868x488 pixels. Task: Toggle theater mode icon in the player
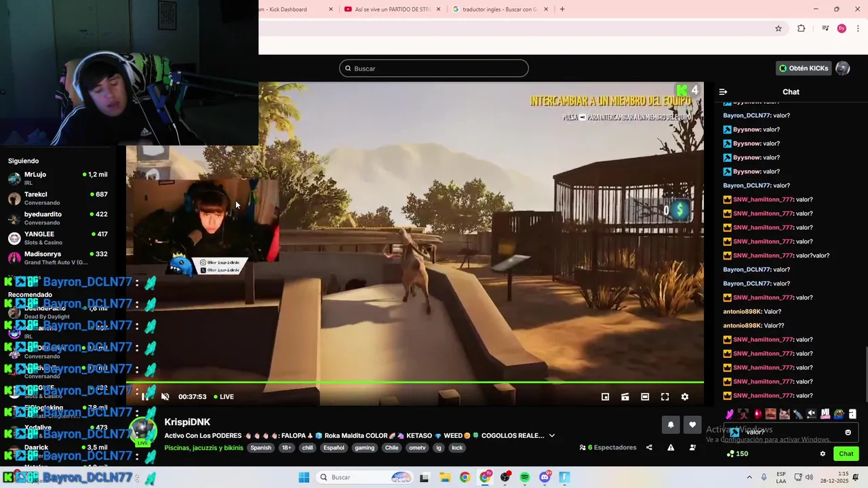[645, 396]
